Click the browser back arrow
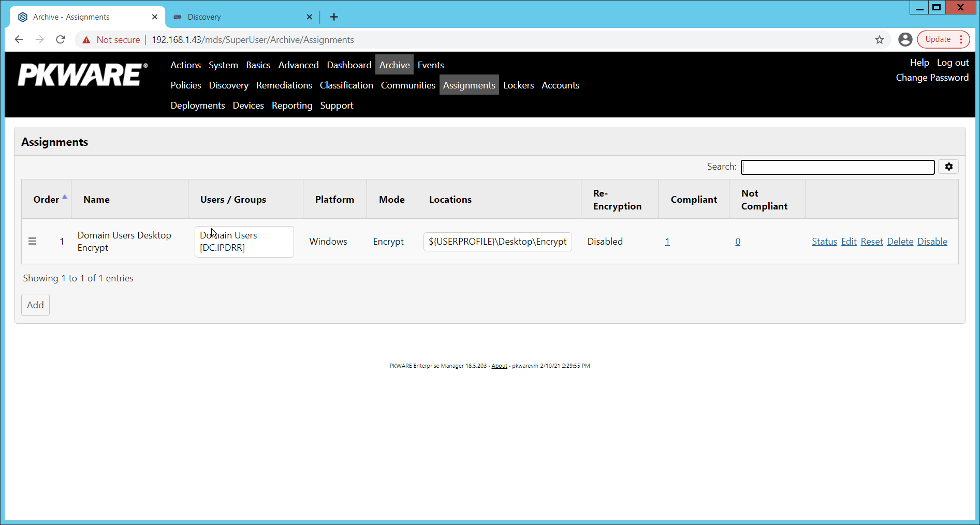Image resolution: width=980 pixels, height=525 pixels. tap(19, 40)
